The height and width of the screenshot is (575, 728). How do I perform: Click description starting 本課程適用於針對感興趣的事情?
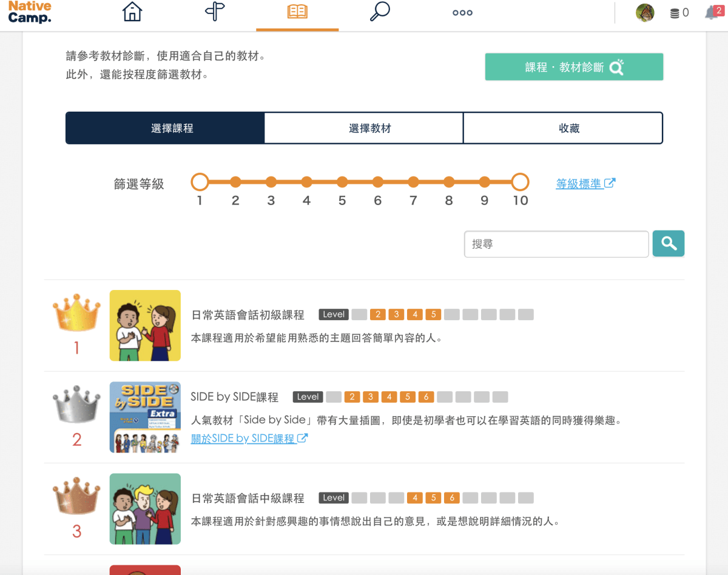coord(375,521)
